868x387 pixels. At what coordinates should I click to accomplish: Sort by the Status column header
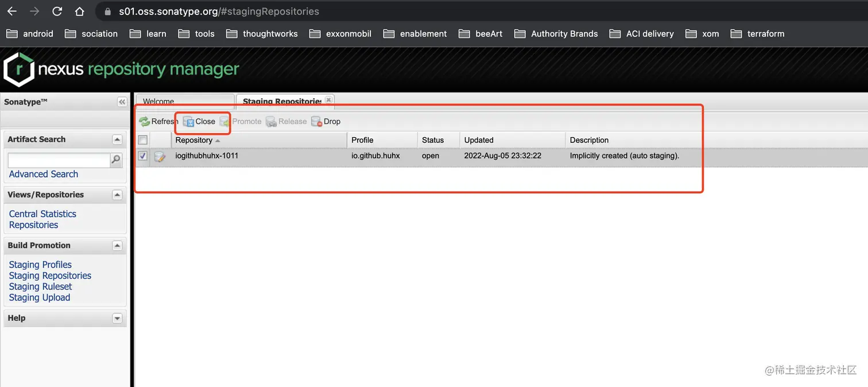[439, 140]
